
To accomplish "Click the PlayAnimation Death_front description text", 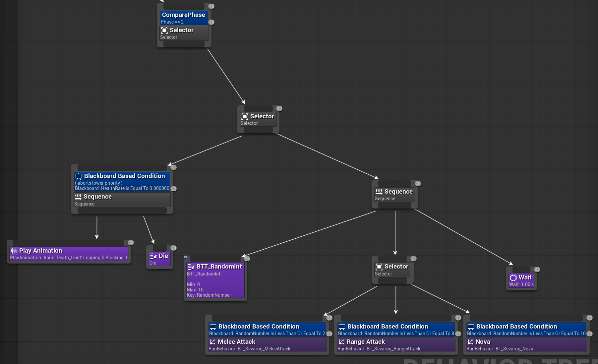I will (x=69, y=258).
